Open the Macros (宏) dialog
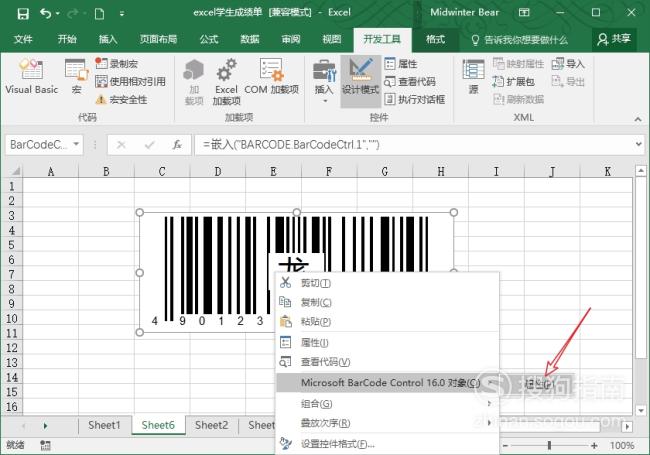The height and width of the screenshot is (455, 650). click(x=77, y=77)
